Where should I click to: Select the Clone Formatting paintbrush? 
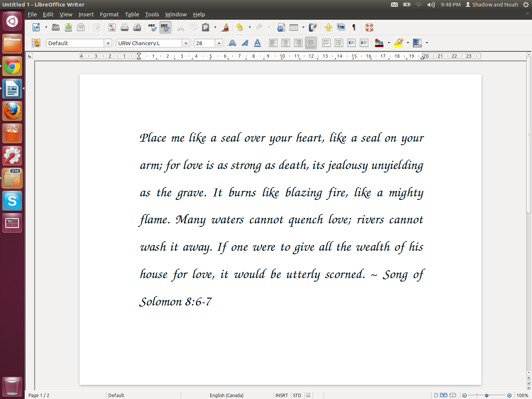pyautogui.click(x=225, y=27)
